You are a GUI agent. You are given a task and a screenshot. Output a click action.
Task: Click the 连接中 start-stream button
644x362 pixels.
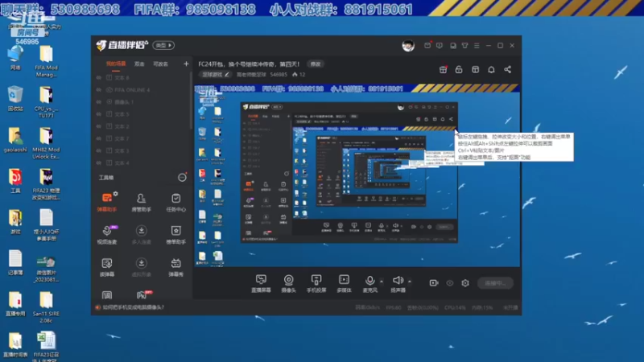(x=495, y=283)
